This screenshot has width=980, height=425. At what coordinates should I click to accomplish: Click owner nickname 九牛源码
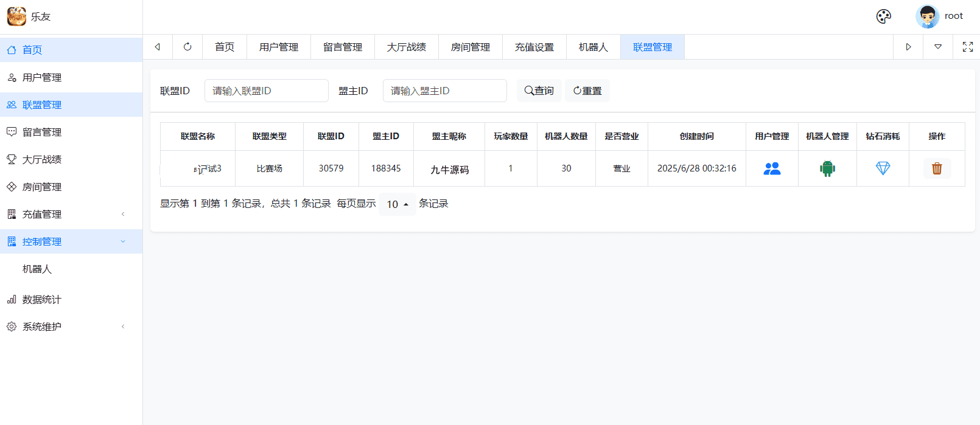click(x=450, y=170)
